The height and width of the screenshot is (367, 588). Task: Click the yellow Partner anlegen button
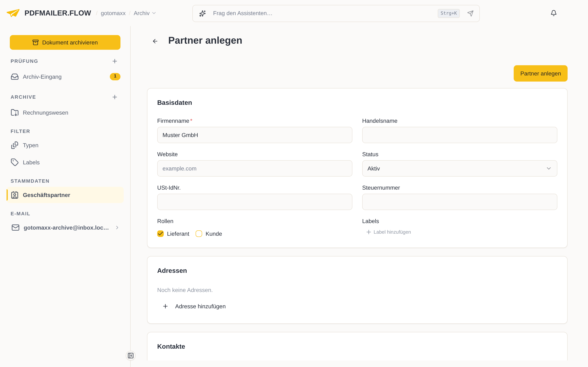point(540,74)
